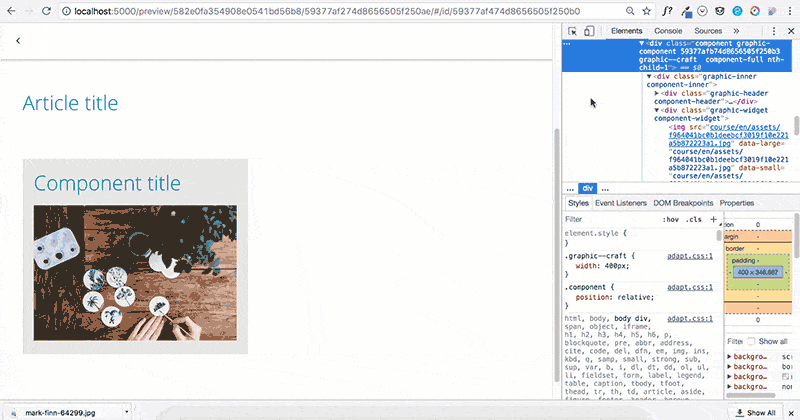Open the mark-finn-64299.jpg download options arrow
The height and width of the screenshot is (420, 800).
coord(127,412)
